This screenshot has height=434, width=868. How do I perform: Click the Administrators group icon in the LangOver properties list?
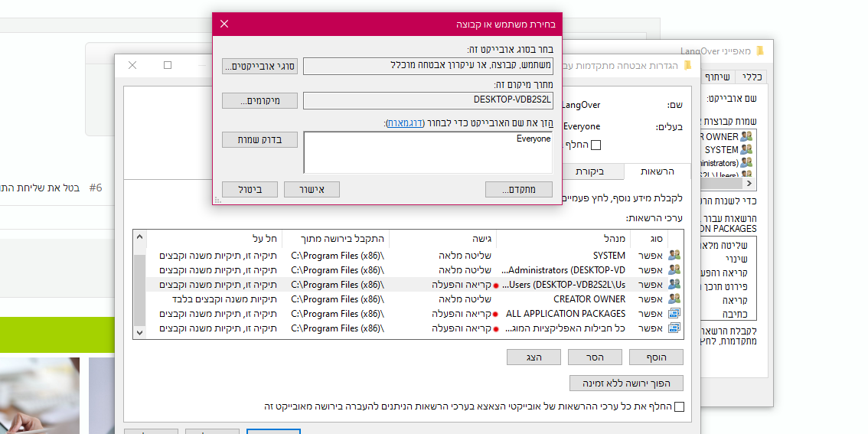click(747, 163)
